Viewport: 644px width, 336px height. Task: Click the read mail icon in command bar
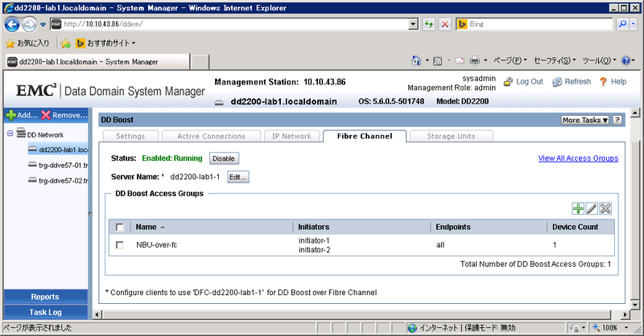460,61
